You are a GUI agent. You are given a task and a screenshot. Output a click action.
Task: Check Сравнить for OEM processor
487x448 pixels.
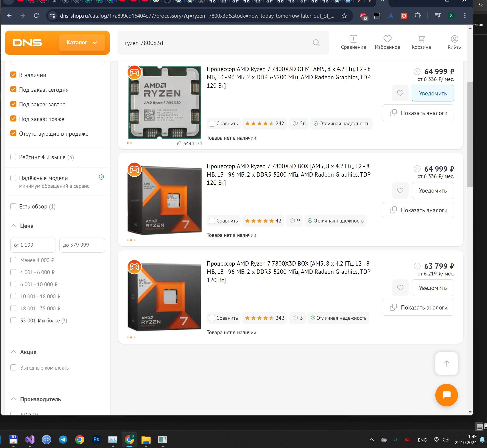(x=212, y=123)
